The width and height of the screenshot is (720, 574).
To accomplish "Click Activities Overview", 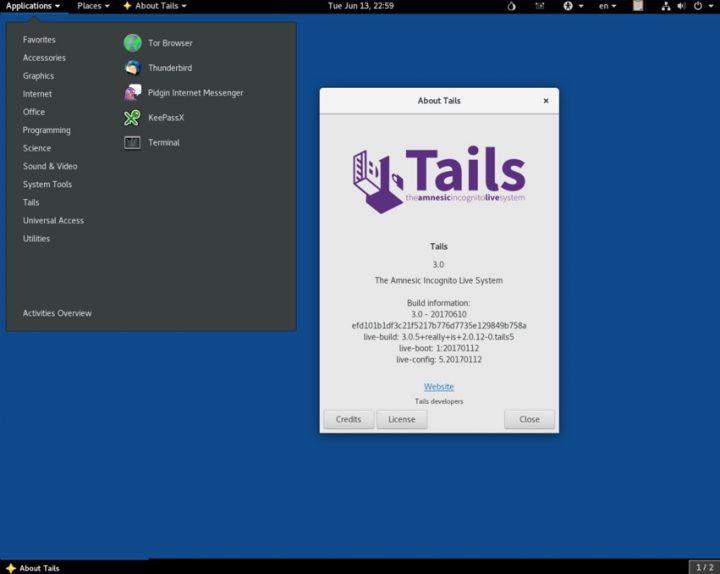I will [57, 313].
